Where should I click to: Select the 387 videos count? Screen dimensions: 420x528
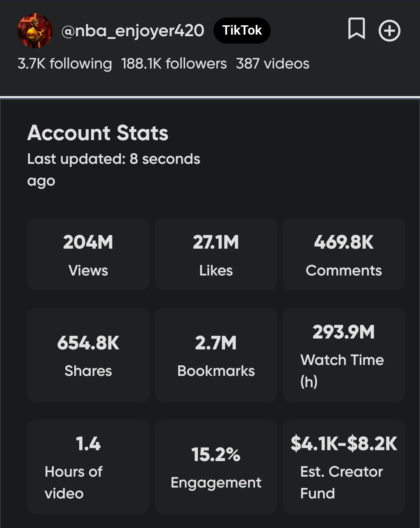273,63
